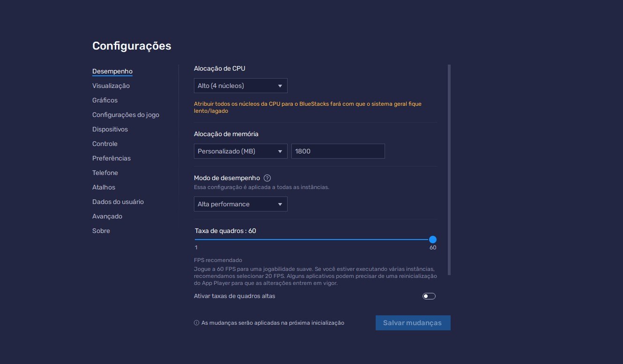Click the frame rate slider track middle

pos(314,240)
